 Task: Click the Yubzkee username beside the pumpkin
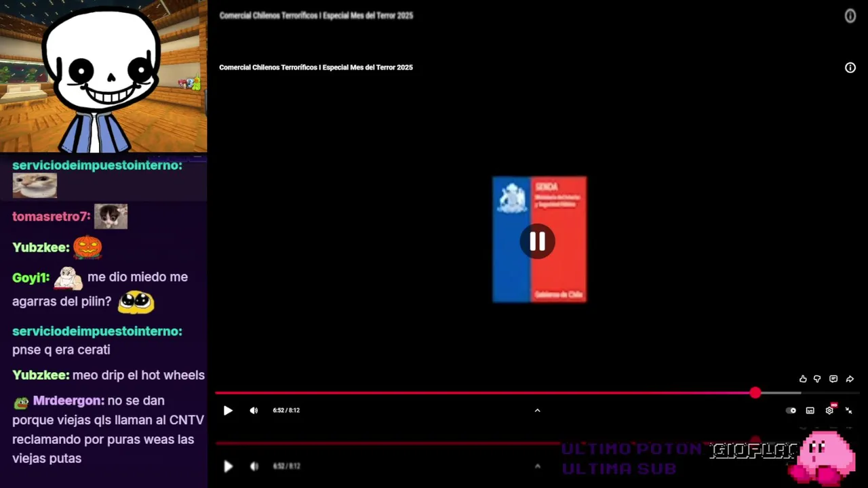41,247
